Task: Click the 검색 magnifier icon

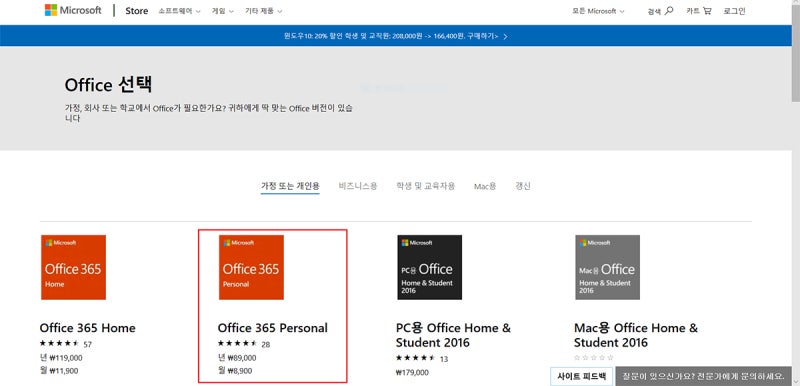Action: pos(669,11)
